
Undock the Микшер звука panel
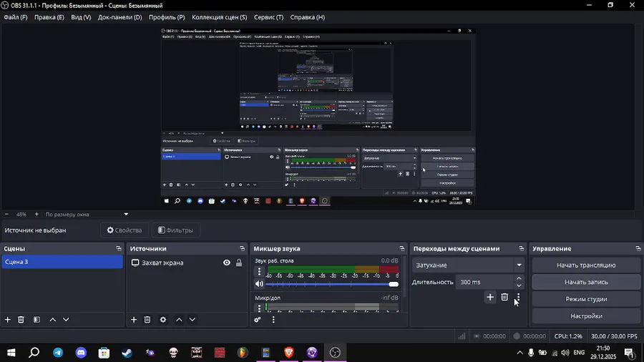coord(401,249)
